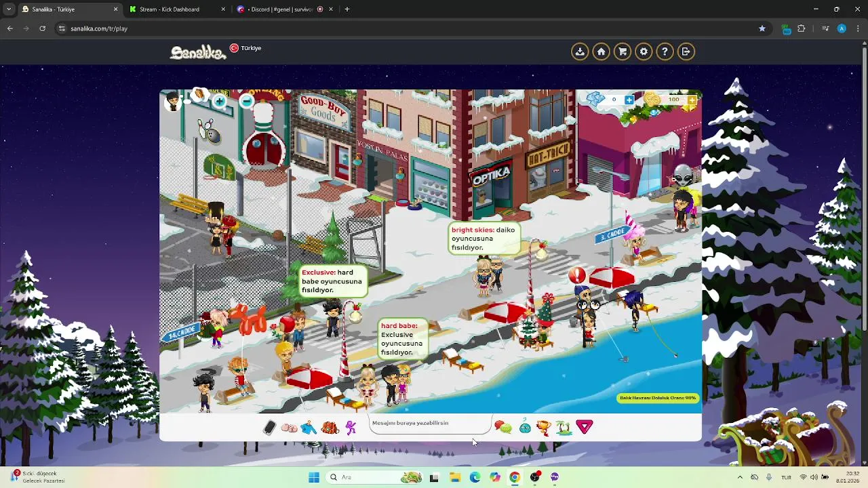The image size is (868, 488).
Task: Click the gold coins currency icon
Action: [652, 100]
